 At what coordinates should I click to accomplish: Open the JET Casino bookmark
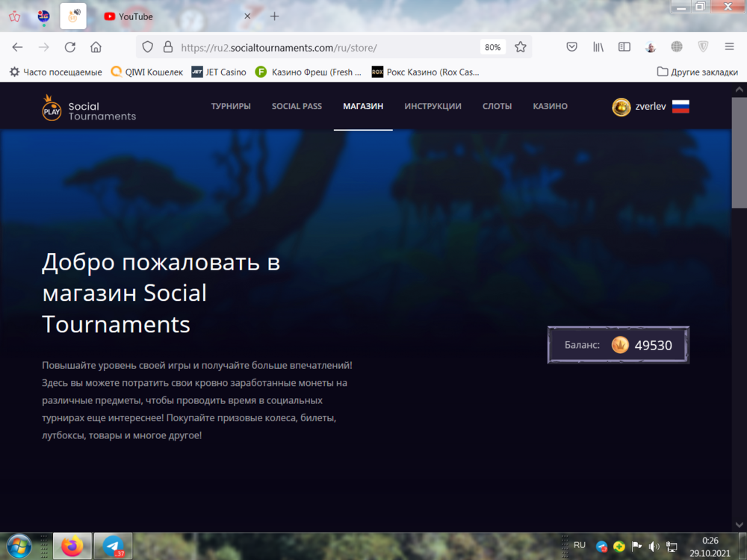(x=219, y=72)
